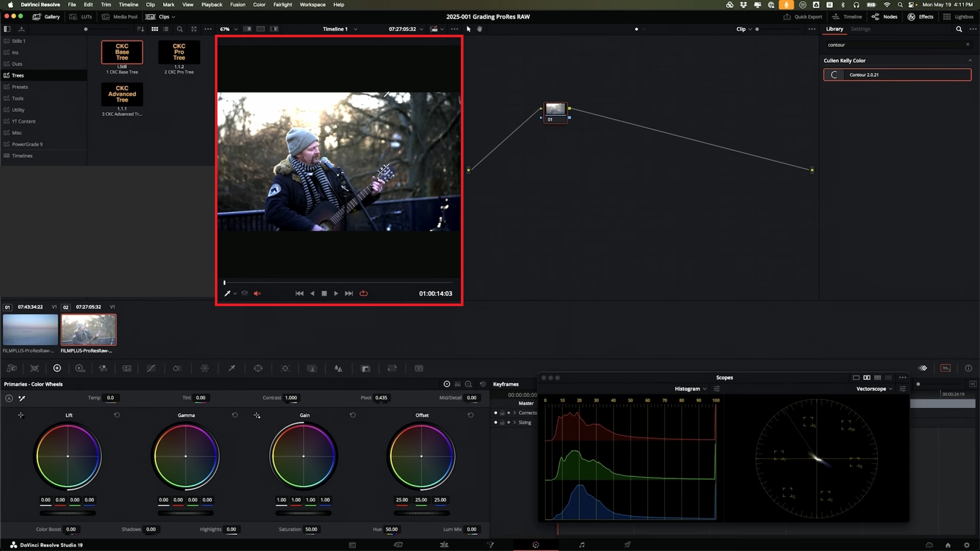The height and width of the screenshot is (551, 980).
Task: Open the Workspace menu
Action: [x=312, y=5]
